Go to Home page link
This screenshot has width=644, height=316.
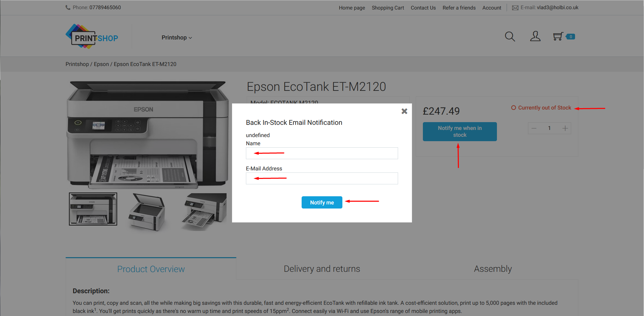click(352, 8)
